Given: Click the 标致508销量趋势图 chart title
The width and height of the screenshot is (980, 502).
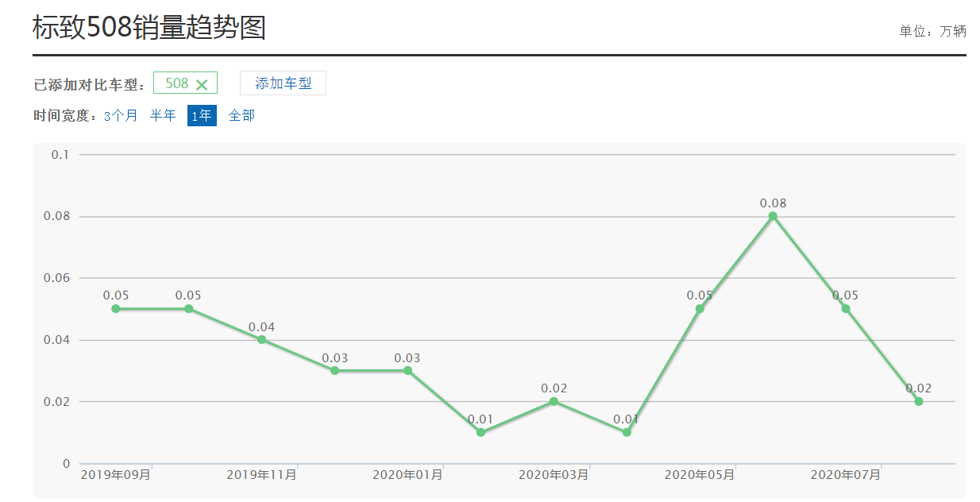Looking at the screenshot, I should pos(149,28).
